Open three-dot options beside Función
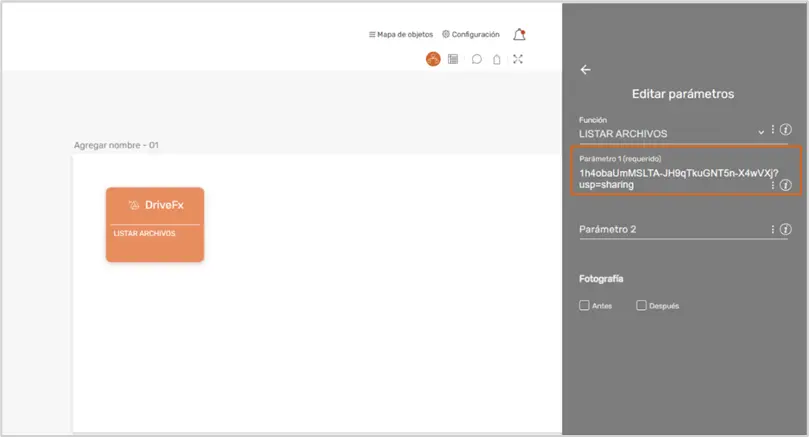This screenshot has width=809, height=437. click(772, 130)
